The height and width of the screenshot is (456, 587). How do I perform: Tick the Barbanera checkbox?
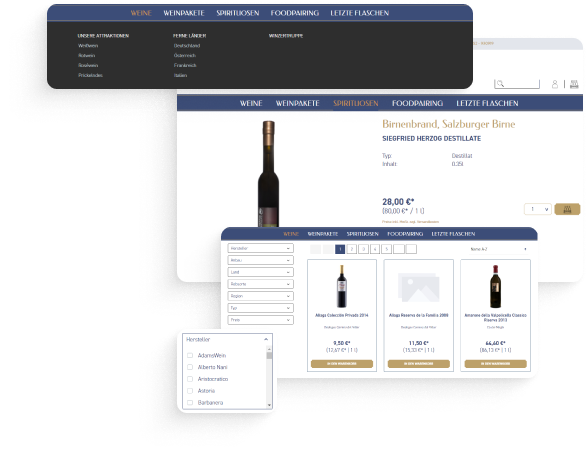pyautogui.click(x=190, y=403)
